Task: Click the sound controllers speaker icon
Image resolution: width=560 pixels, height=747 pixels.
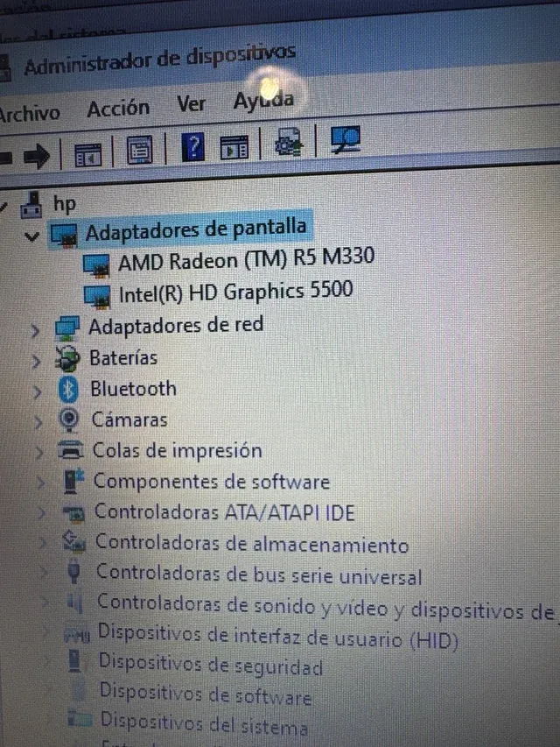Action: (x=75, y=603)
